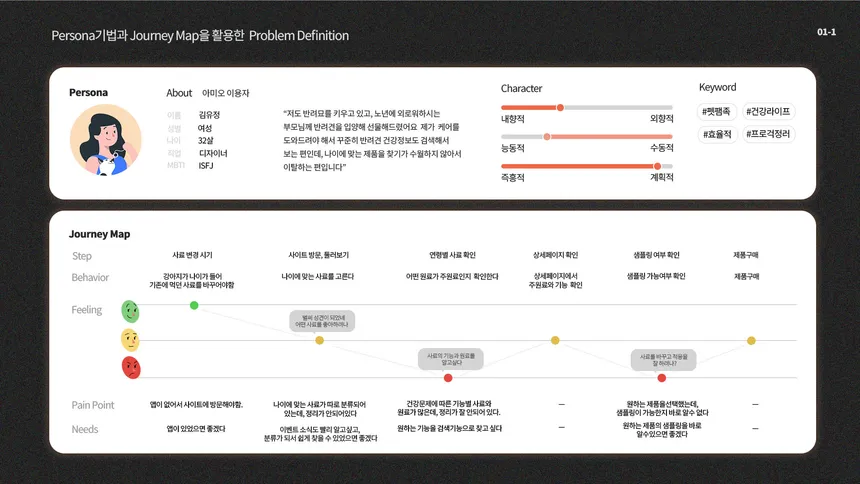Click the Step row label
Viewport: 860px width, 484px height.
tap(82, 256)
